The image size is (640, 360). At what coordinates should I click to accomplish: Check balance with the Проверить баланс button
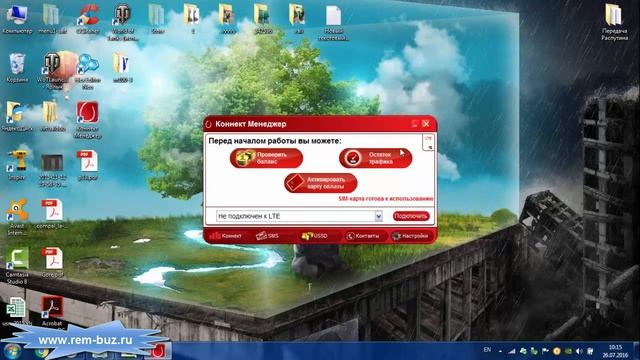coord(266,158)
